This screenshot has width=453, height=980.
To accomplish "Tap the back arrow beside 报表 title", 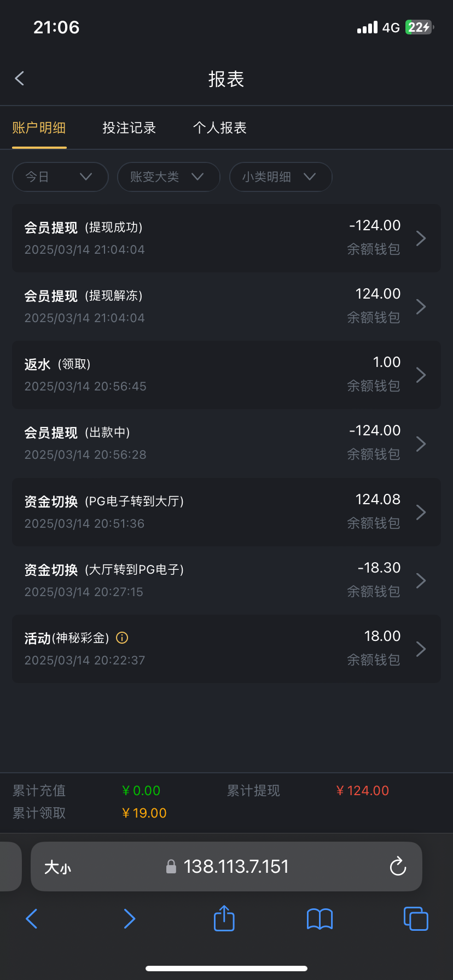I will (20, 79).
